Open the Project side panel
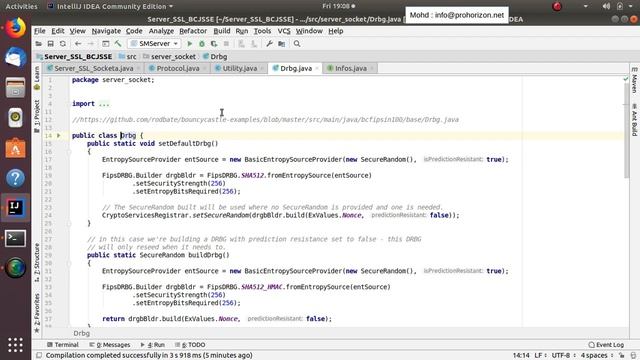Viewport: 640px width, 360px height. [37, 116]
